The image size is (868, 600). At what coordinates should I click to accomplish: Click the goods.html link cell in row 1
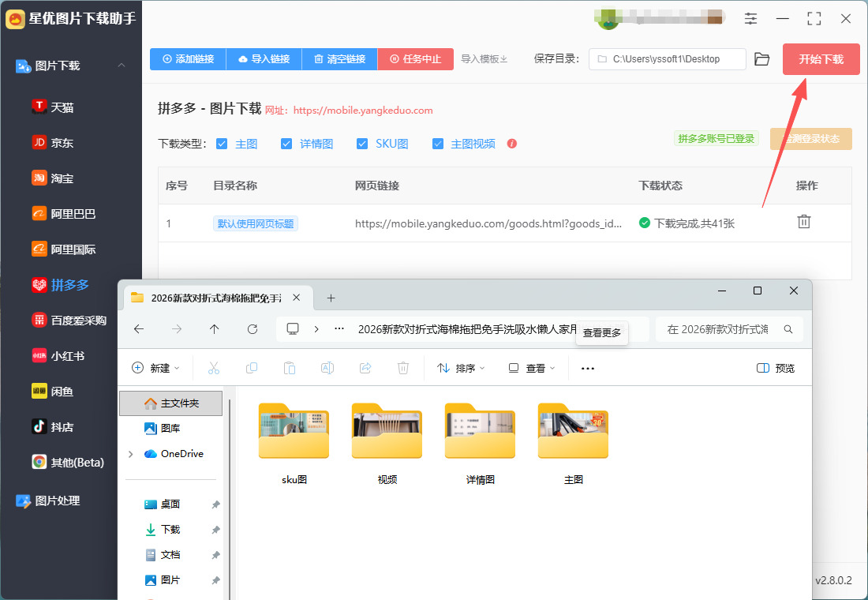point(488,223)
